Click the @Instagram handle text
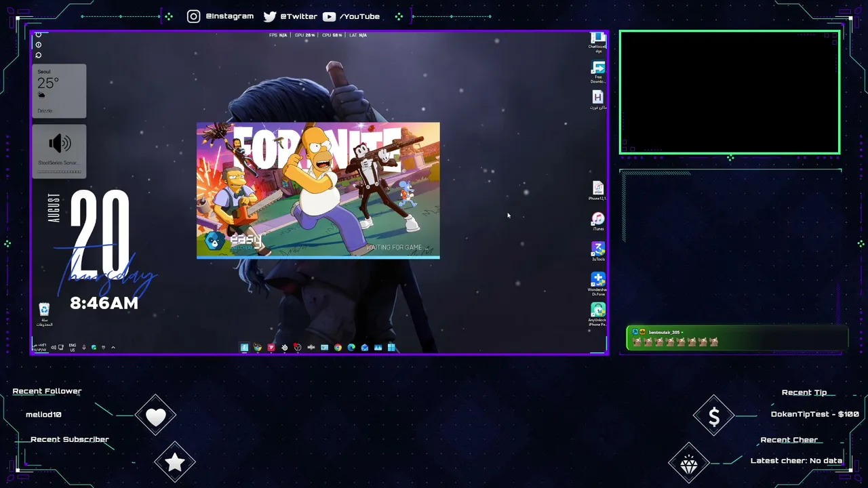868x488 pixels. (230, 16)
